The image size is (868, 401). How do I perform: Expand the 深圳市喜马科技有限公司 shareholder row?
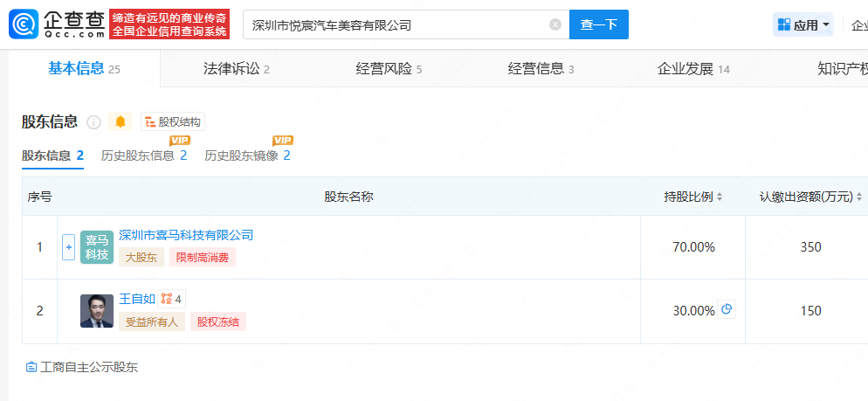(x=69, y=247)
